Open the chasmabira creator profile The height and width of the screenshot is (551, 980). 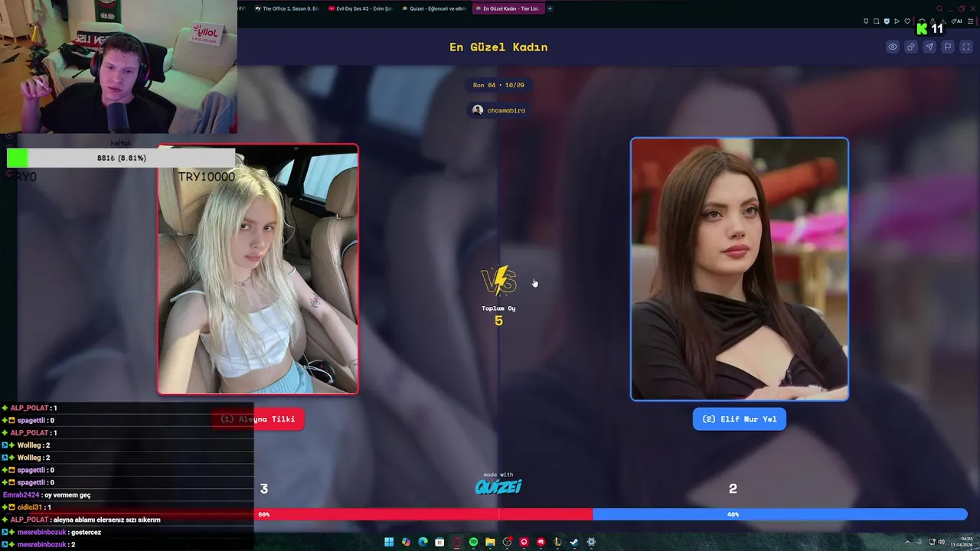coord(499,110)
